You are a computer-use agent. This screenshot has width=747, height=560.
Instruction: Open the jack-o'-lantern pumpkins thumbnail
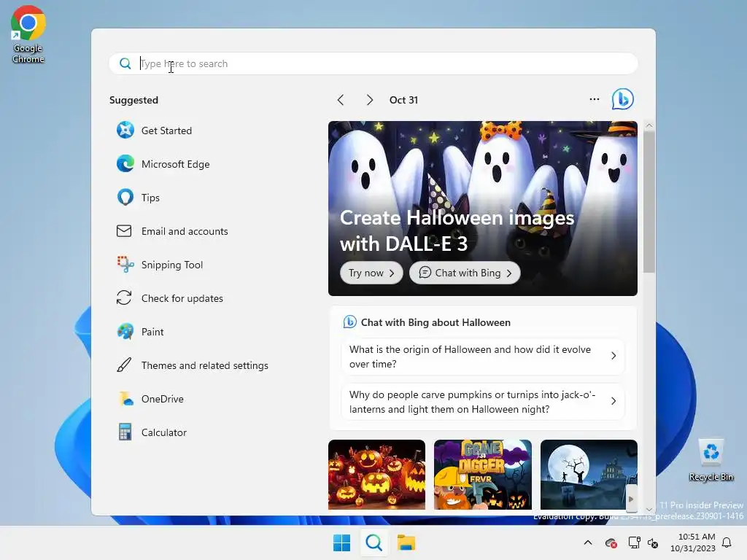(376, 474)
